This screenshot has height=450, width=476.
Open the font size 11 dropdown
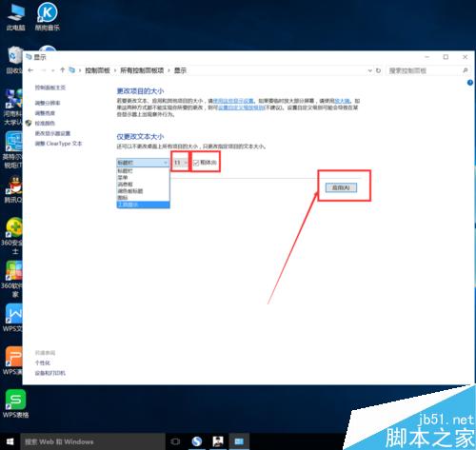pos(181,163)
